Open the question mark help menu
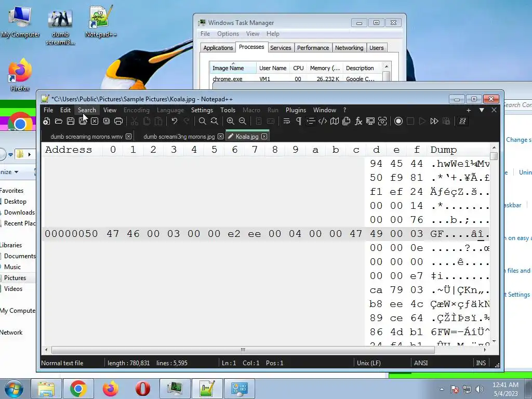532x399 pixels. tap(345, 110)
